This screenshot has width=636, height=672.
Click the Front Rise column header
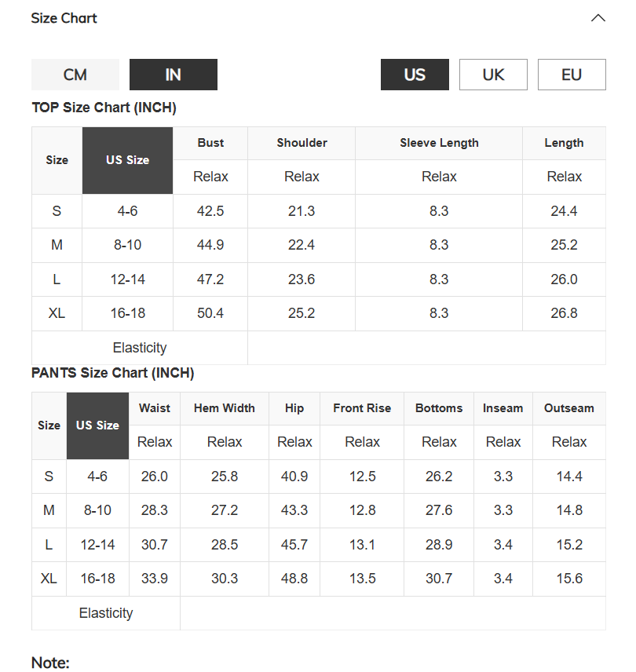[362, 408]
